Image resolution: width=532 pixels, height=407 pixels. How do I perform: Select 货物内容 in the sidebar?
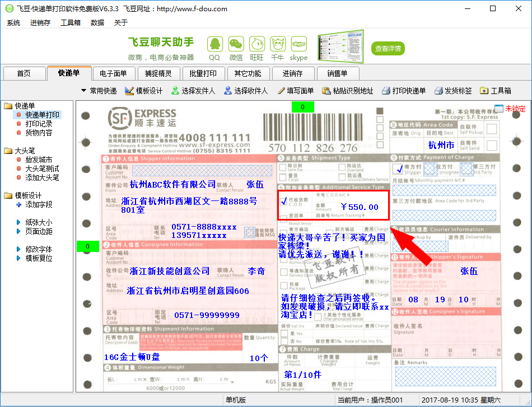39,133
